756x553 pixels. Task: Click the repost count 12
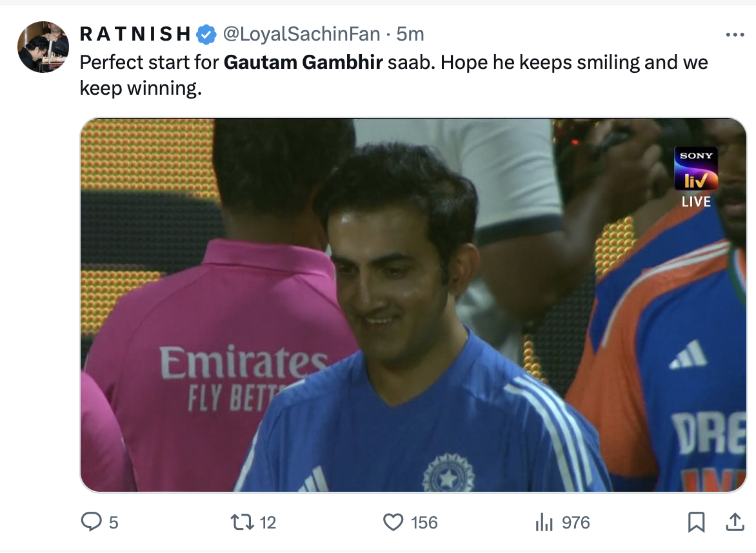267,522
